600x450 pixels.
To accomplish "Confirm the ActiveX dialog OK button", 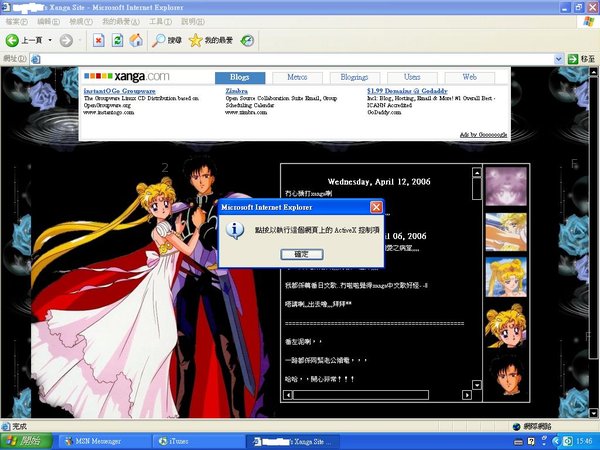I will point(302,254).
